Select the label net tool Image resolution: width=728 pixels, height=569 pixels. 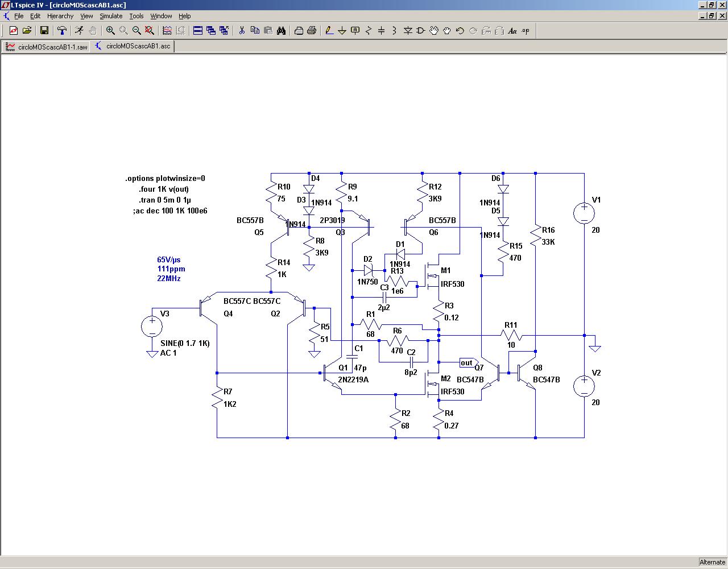click(355, 31)
